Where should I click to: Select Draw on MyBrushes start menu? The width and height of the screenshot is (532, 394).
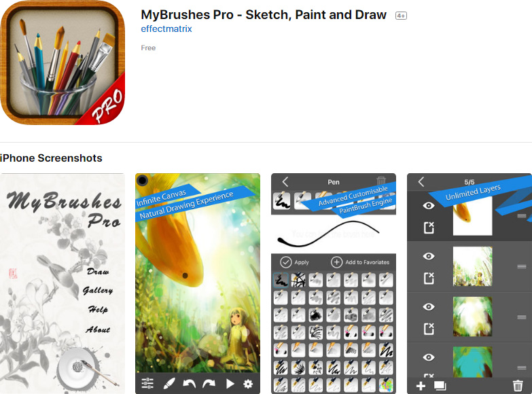(98, 272)
